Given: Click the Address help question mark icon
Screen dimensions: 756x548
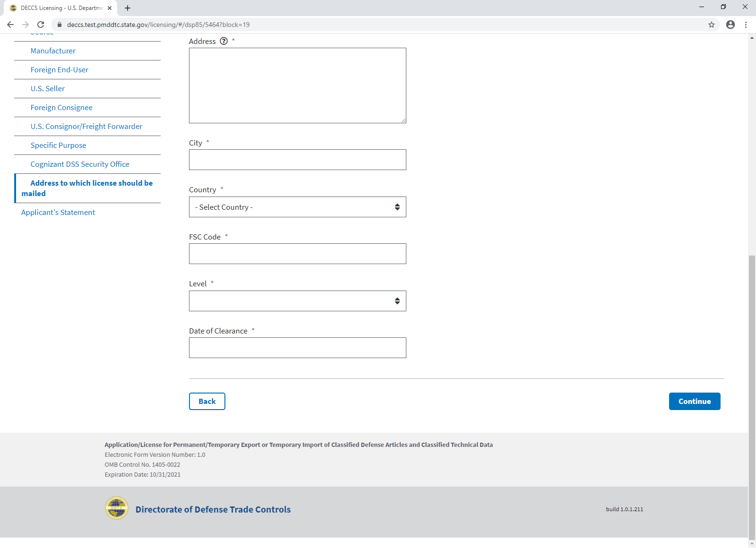Looking at the screenshot, I should pos(224,41).
